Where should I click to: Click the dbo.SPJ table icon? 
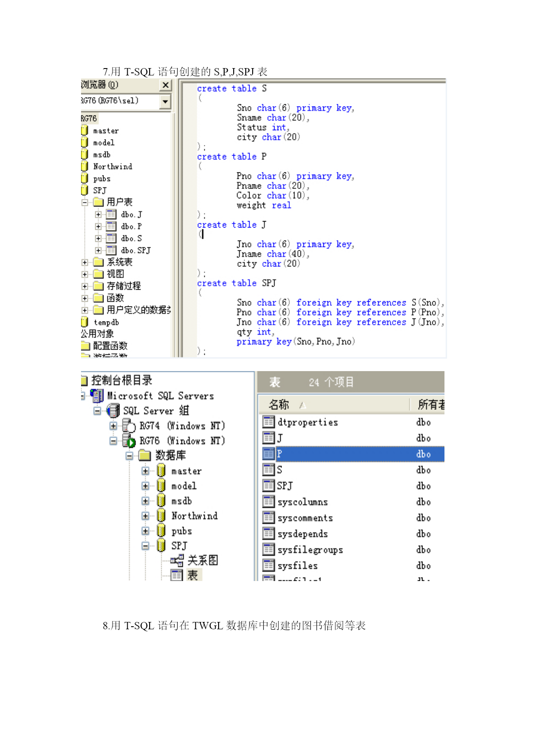click(x=111, y=250)
